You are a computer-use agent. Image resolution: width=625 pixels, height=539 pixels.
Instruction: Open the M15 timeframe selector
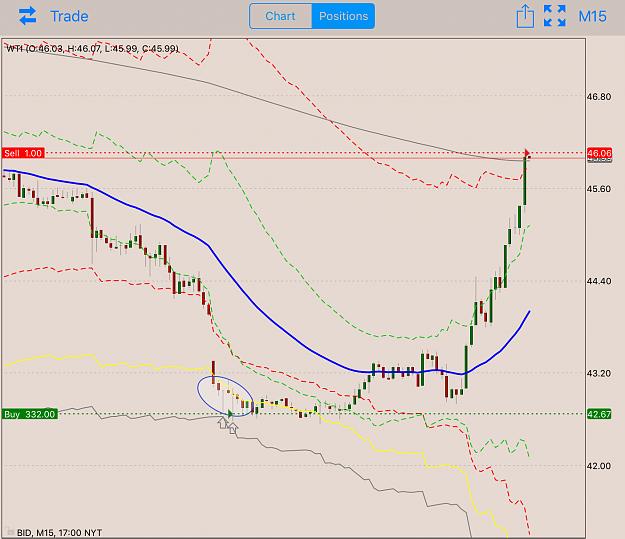point(592,16)
